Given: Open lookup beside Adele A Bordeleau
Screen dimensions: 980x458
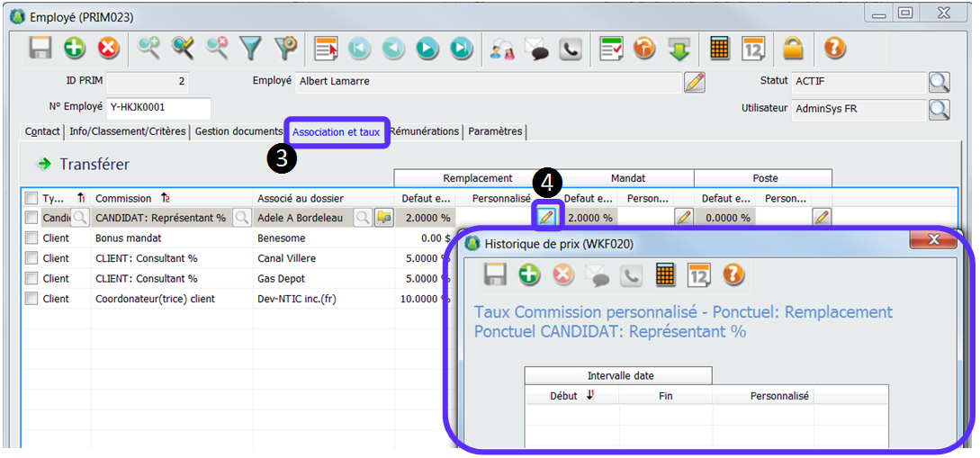Looking at the screenshot, I should point(362,218).
